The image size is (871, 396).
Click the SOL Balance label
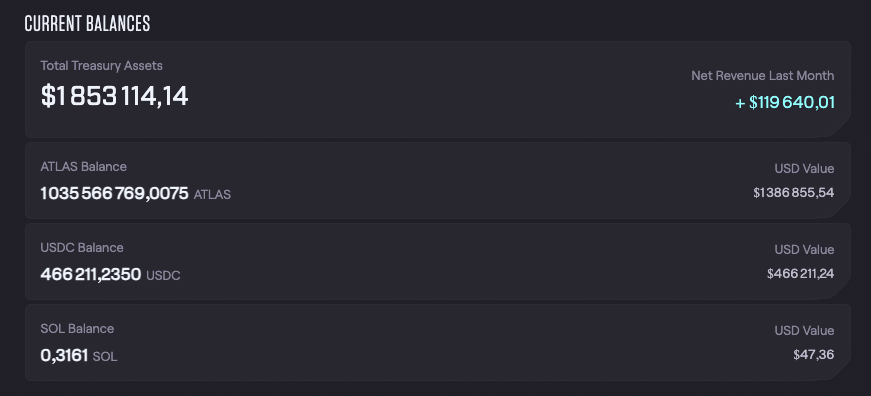(77, 329)
